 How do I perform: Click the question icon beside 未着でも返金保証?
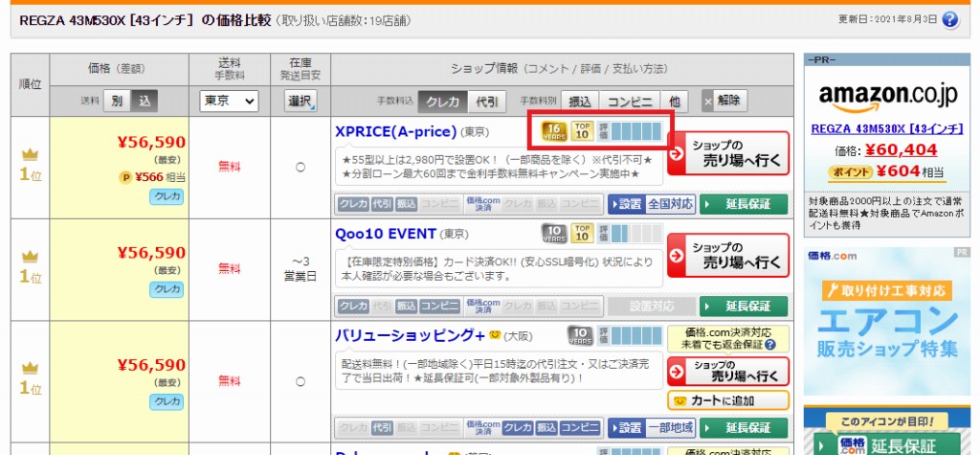770,345
